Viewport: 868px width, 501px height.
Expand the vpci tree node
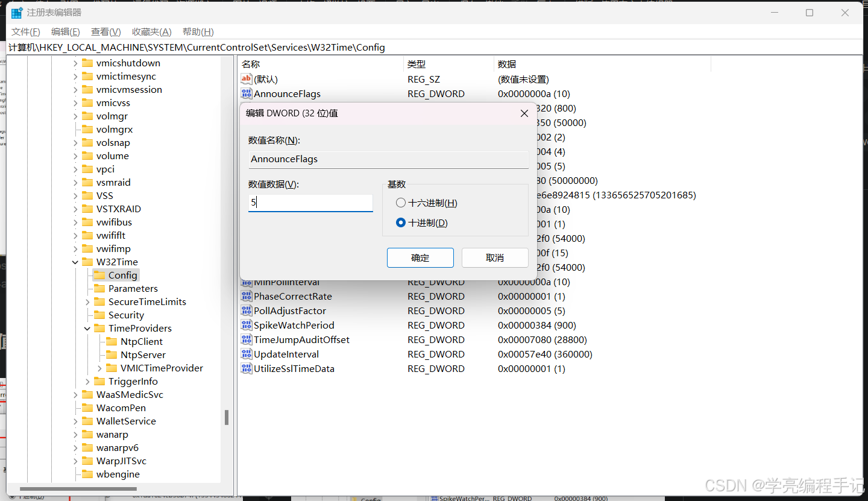pos(75,169)
